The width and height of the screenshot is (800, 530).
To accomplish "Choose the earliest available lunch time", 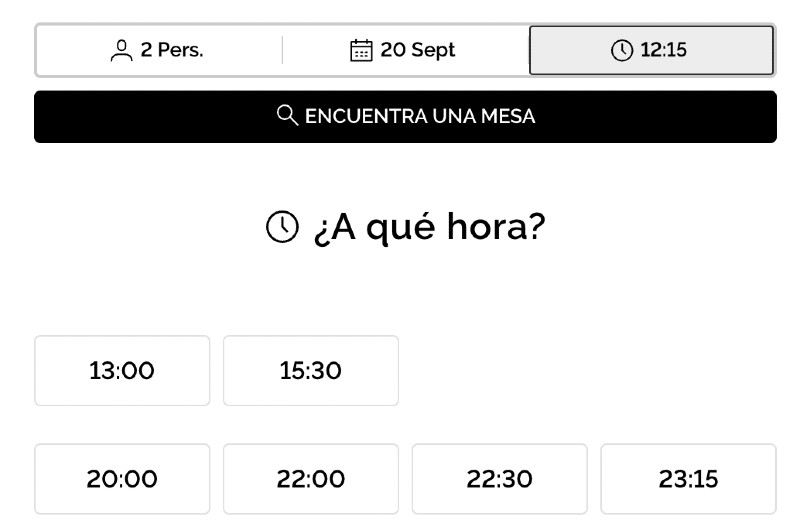I will pyautogui.click(x=122, y=370).
